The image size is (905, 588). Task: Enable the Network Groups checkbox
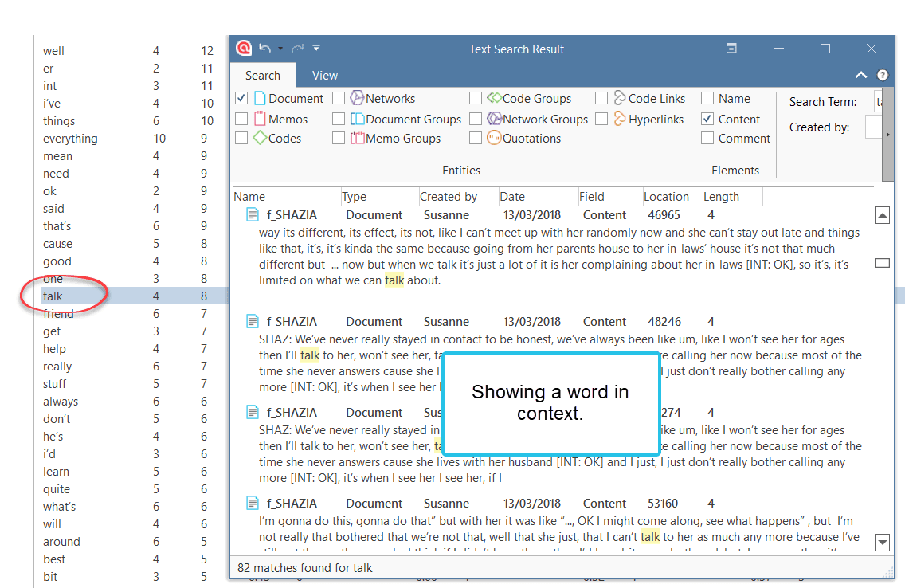[476, 119]
